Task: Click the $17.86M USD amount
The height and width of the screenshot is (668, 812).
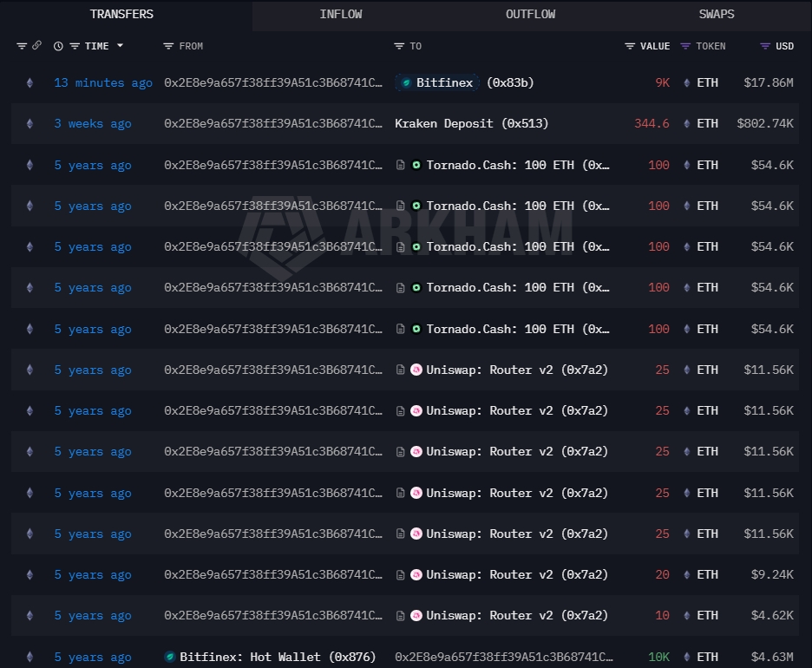Action: (x=769, y=83)
